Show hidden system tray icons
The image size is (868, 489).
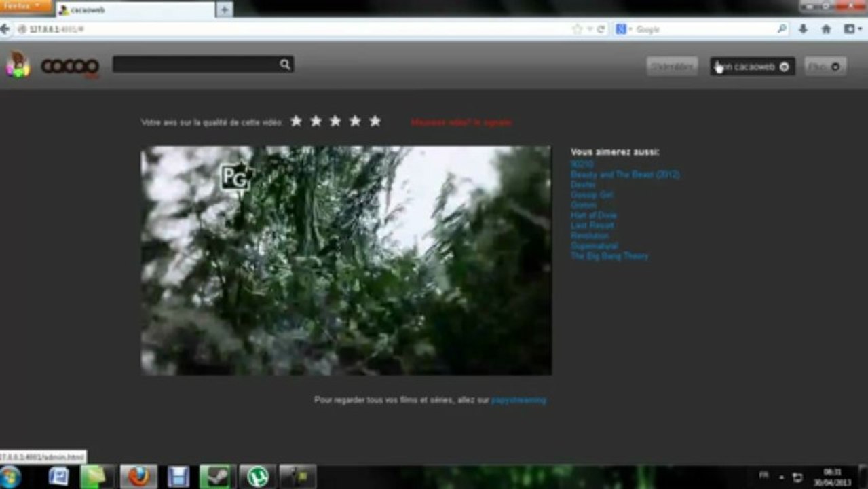781,477
